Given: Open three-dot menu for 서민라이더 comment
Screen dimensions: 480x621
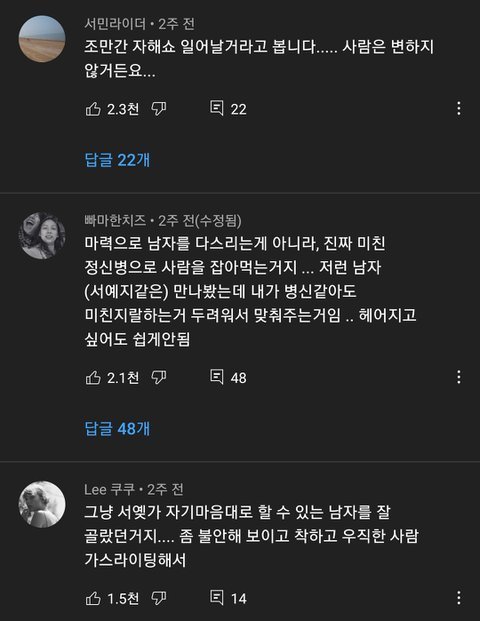Looking at the screenshot, I should (x=459, y=109).
